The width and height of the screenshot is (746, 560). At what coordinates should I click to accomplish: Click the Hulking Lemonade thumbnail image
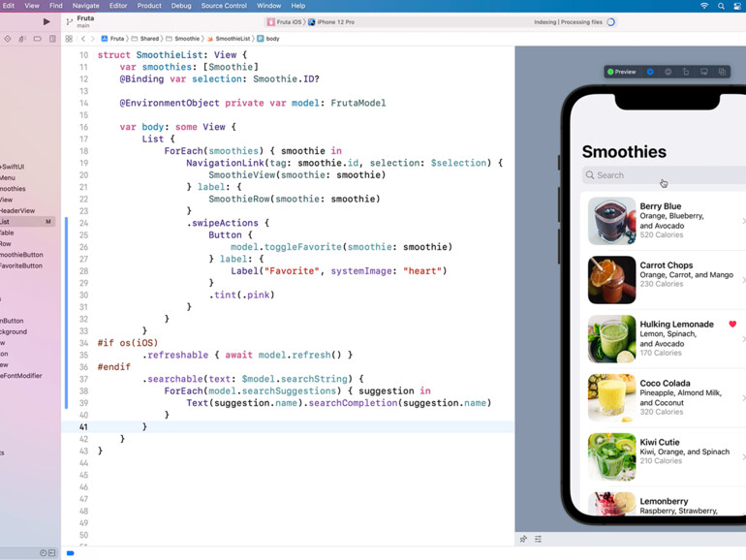612,339
